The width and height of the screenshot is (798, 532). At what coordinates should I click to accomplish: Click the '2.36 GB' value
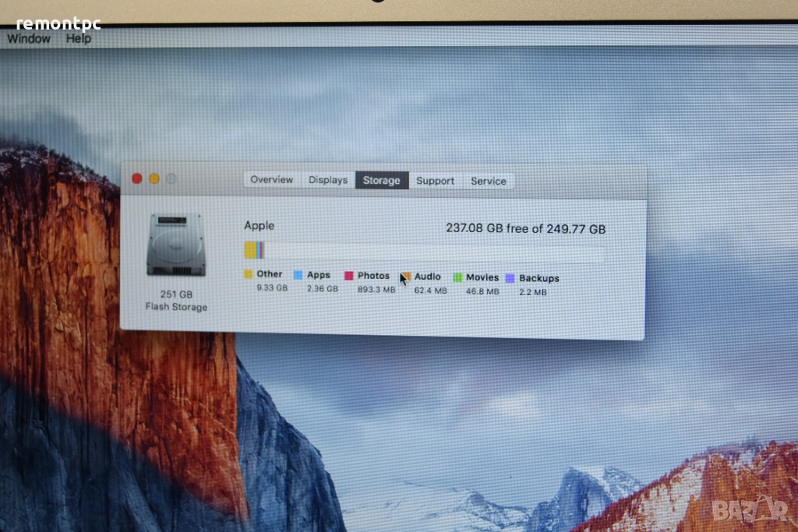[322, 289]
